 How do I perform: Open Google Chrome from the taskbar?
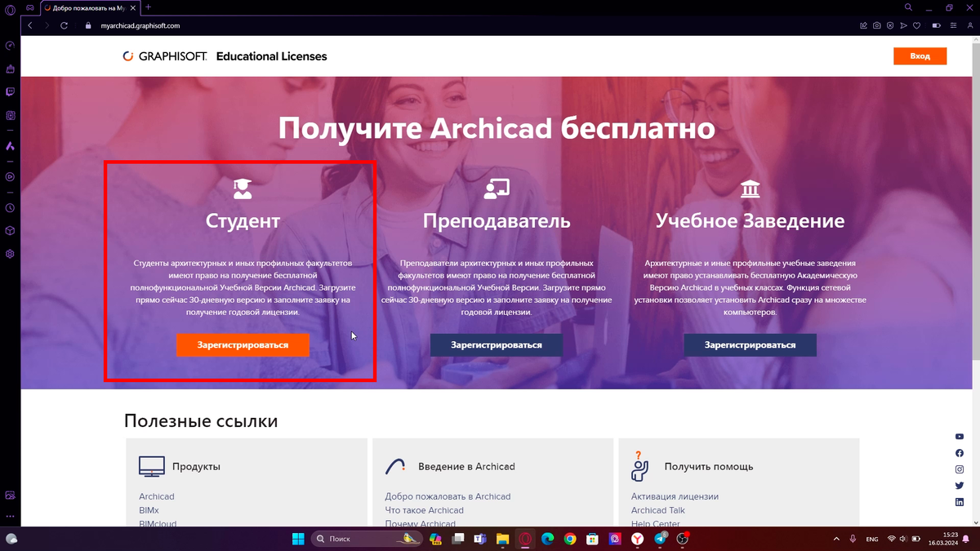[570, 539]
